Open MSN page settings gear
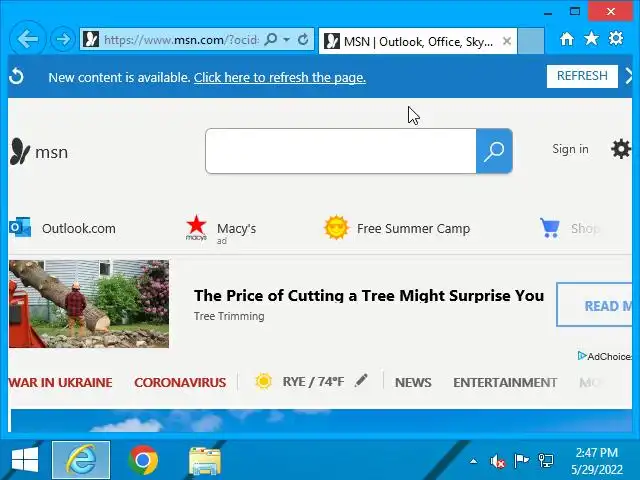The height and width of the screenshot is (480, 640). click(x=620, y=149)
